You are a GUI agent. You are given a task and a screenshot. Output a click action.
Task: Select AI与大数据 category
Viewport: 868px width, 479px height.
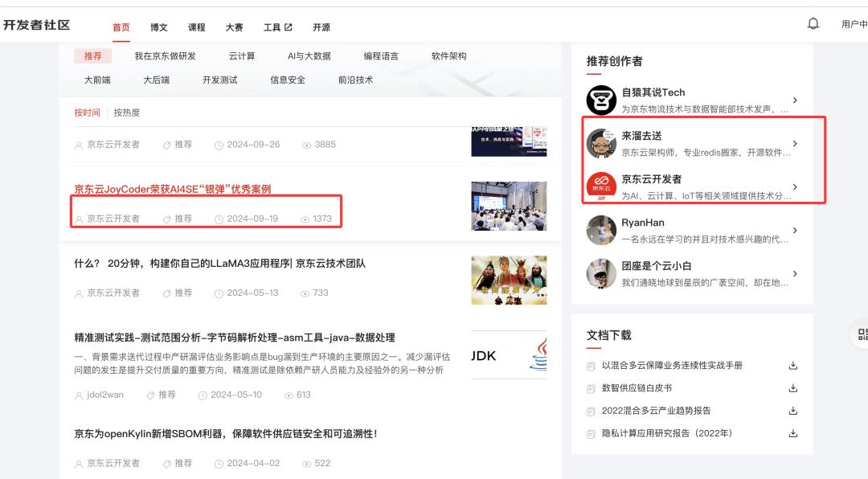(309, 56)
